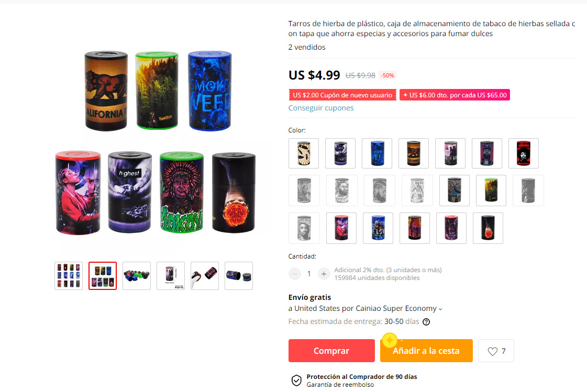This screenshot has width=587, height=392.
Task: Choose the black burning brain jar color
Action: tap(488, 228)
